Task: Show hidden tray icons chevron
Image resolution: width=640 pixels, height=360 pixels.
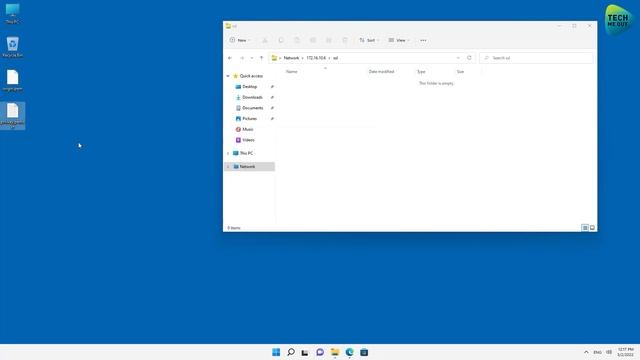Action: (x=586, y=352)
